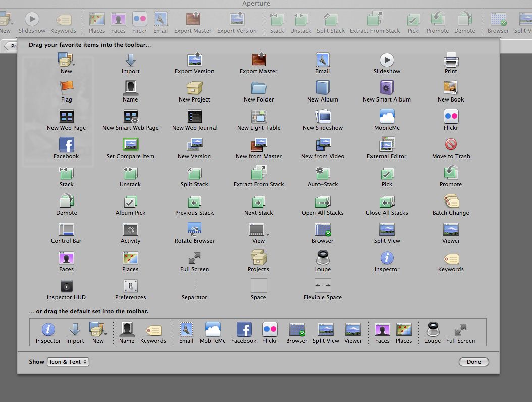532x402 pixels.
Task: Click the Import arrow icon in the palette
Action: [131, 60]
